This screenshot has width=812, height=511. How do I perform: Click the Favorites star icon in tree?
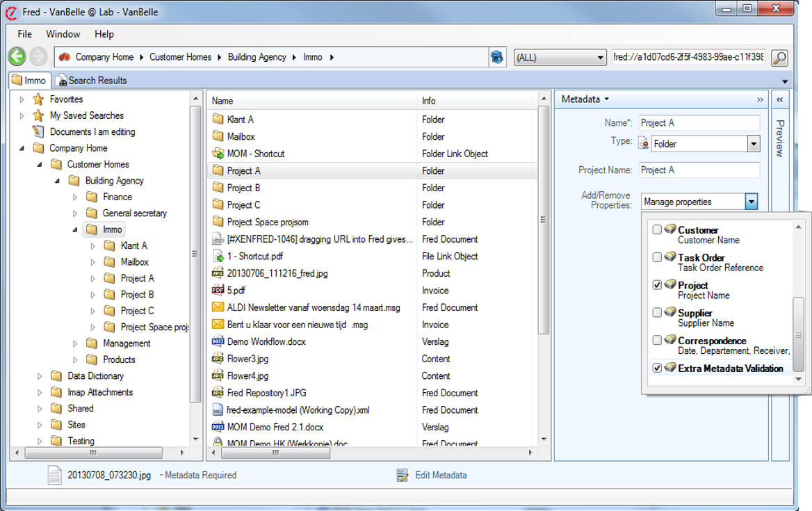(x=38, y=99)
